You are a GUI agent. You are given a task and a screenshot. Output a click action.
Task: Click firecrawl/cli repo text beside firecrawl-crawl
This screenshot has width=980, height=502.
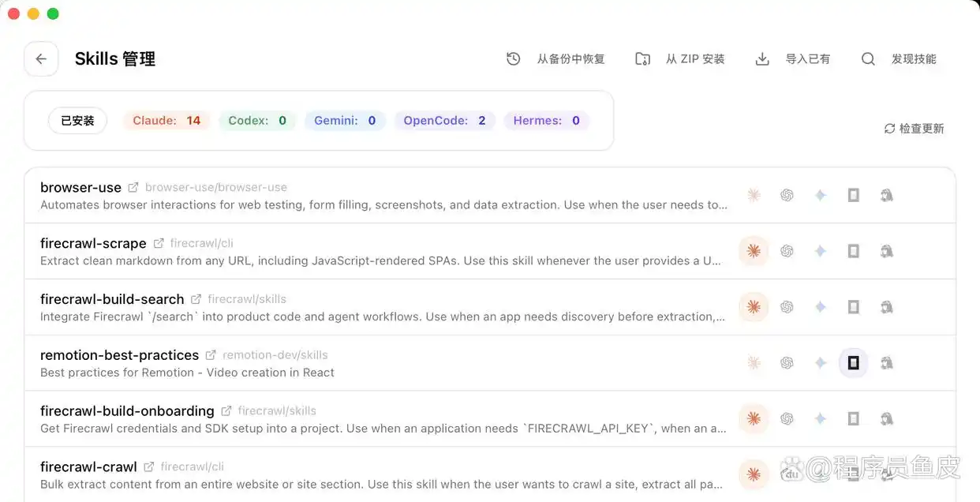pyautogui.click(x=193, y=467)
